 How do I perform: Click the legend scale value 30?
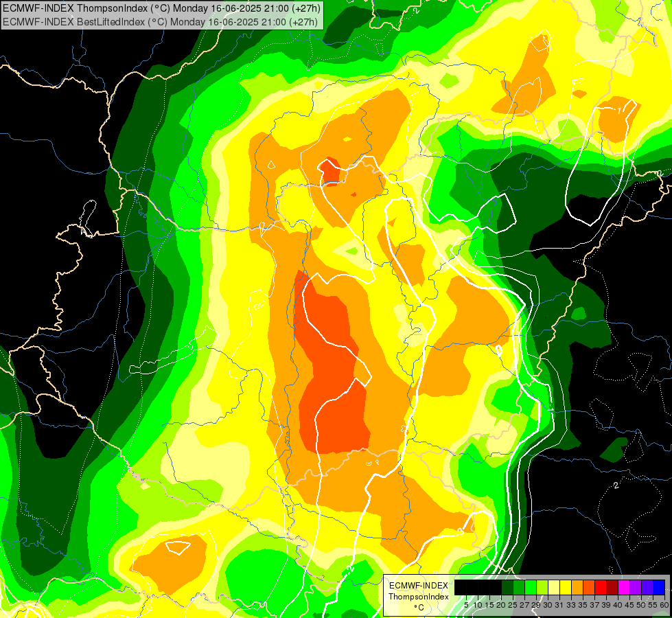click(x=548, y=605)
